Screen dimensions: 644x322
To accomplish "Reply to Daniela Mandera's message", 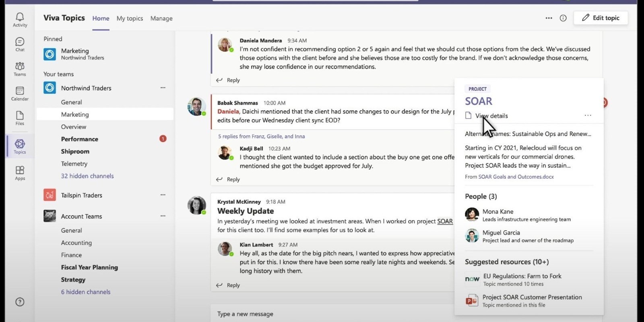I will [x=228, y=80].
